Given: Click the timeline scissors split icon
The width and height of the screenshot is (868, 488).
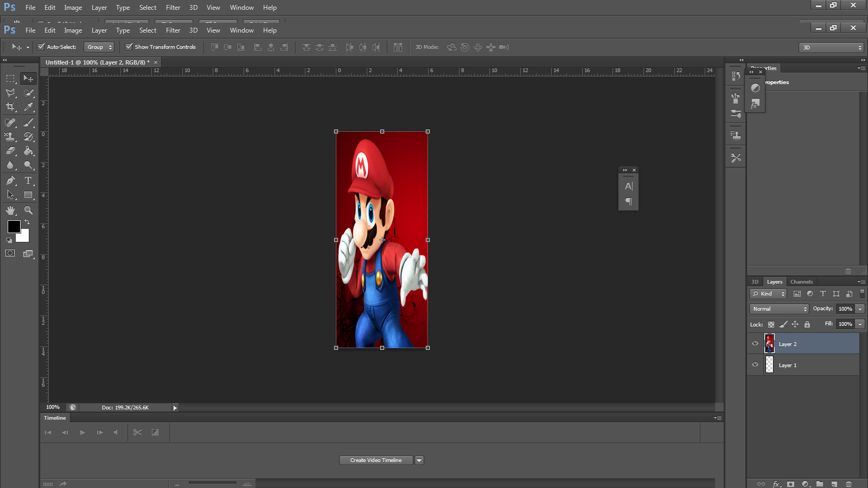Looking at the screenshot, I should [x=137, y=432].
